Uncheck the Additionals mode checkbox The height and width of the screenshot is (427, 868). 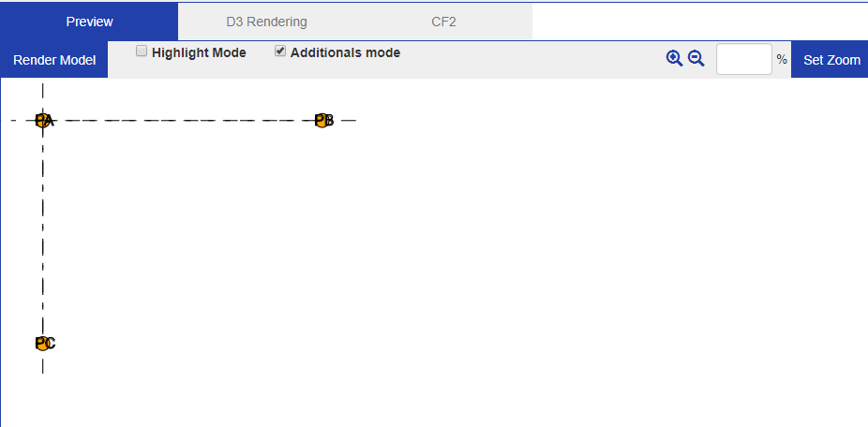(x=280, y=52)
